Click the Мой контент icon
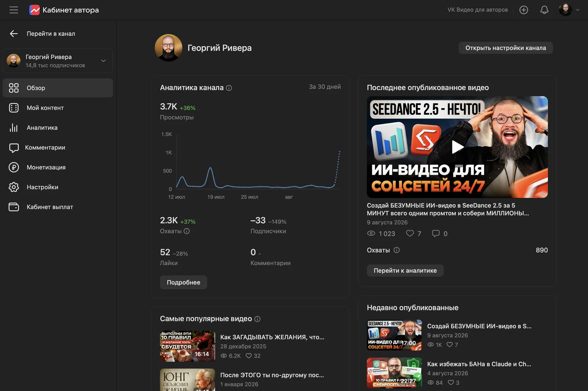The image size is (588, 391). pyautogui.click(x=14, y=108)
